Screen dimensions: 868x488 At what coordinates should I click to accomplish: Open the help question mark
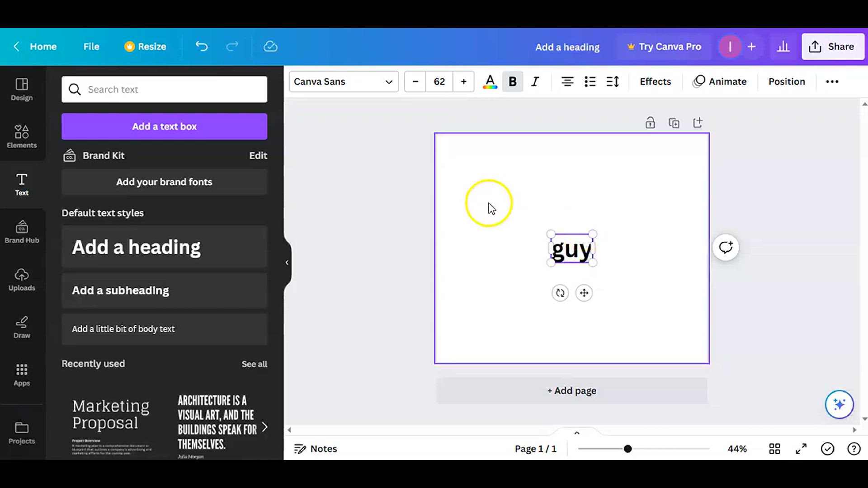pos(854,449)
